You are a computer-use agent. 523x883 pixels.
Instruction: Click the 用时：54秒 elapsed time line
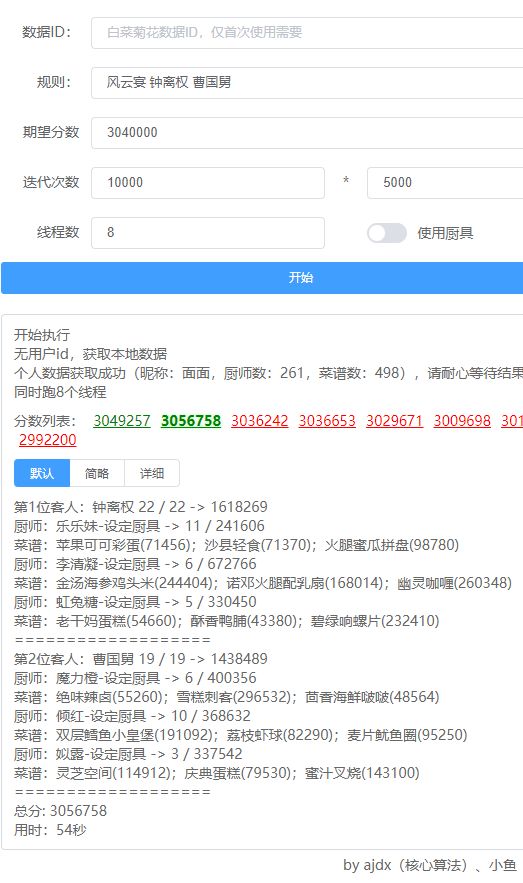point(50,831)
